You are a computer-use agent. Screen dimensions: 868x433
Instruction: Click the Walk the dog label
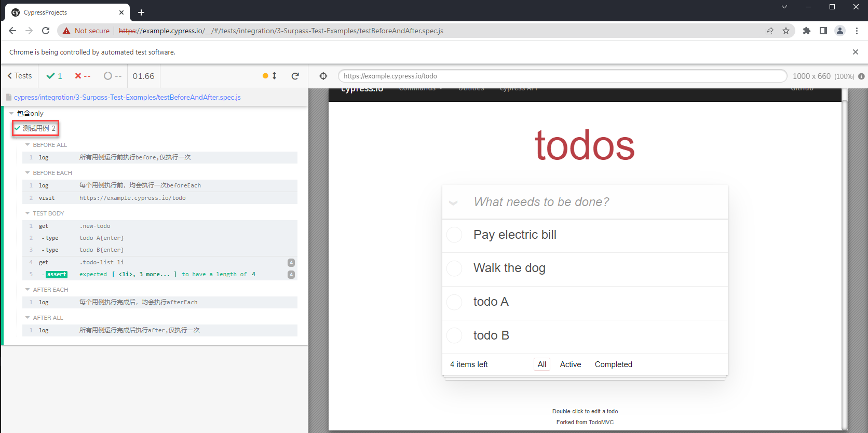[x=509, y=268]
